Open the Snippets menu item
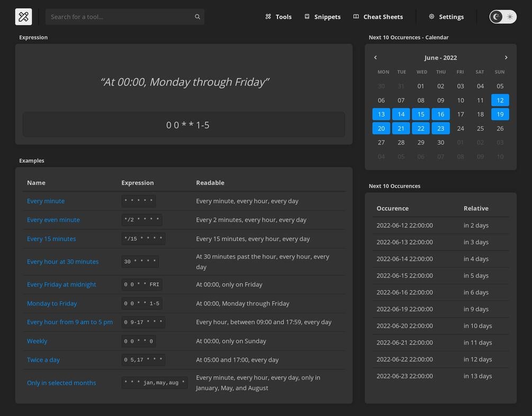The height and width of the screenshot is (416, 532). pyautogui.click(x=327, y=17)
